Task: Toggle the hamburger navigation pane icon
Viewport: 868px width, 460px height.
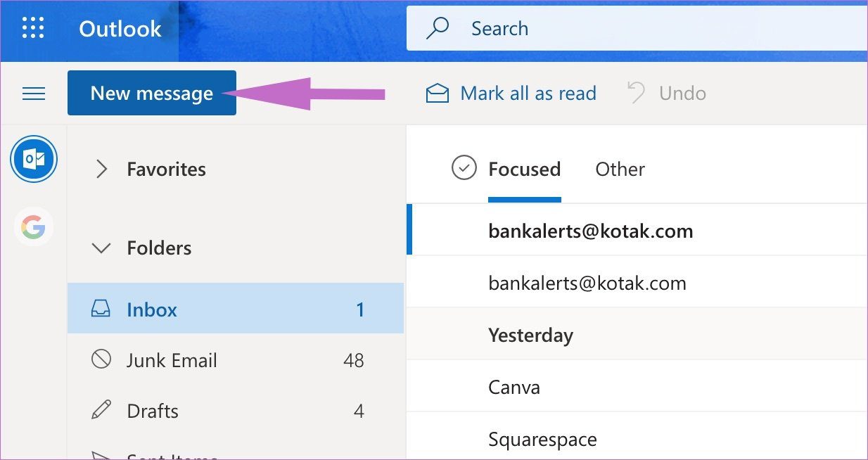Action: pos(34,93)
